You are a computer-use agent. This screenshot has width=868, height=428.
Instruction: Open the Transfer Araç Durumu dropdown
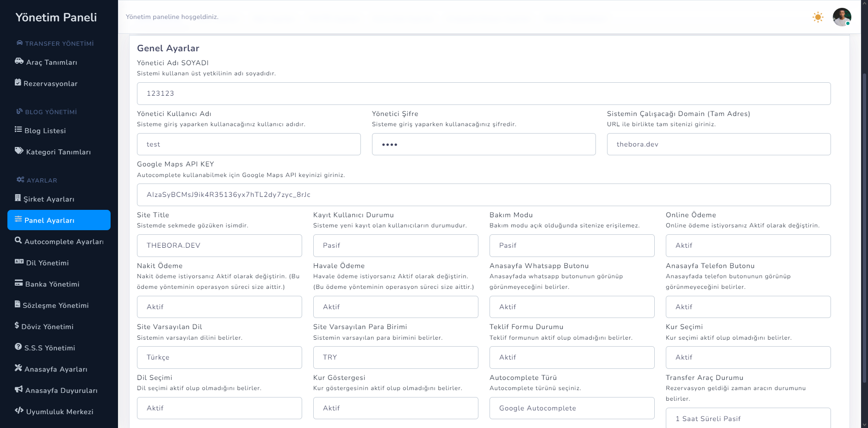click(x=748, y=418)
